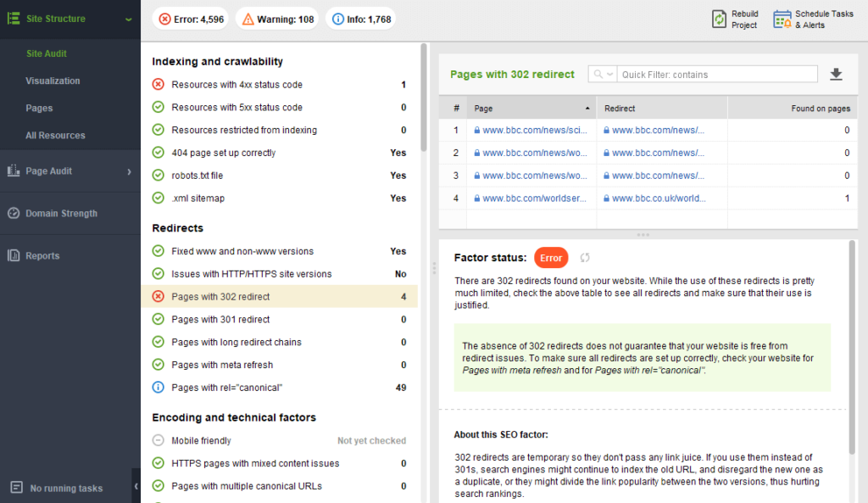Viewport: 868px width, 503px height.
Task: Toggle the Warning: 108 filter
Action: [276, 19]
